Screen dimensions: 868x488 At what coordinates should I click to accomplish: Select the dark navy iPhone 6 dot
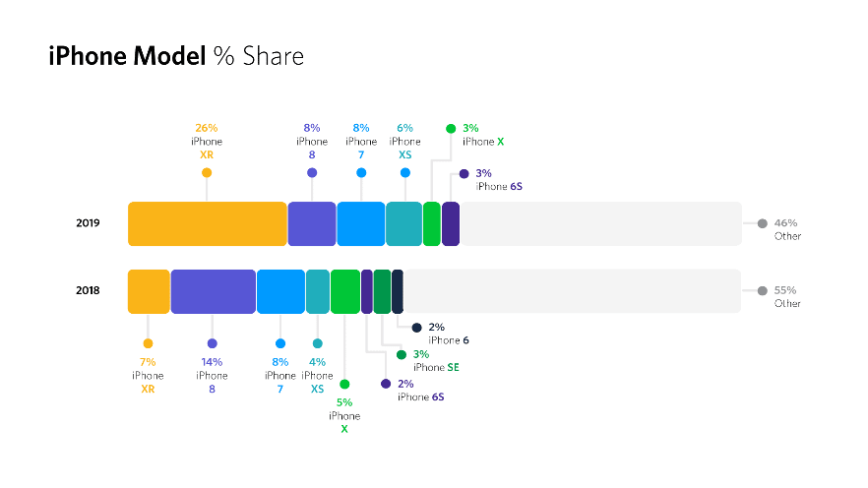coord(416,327)
